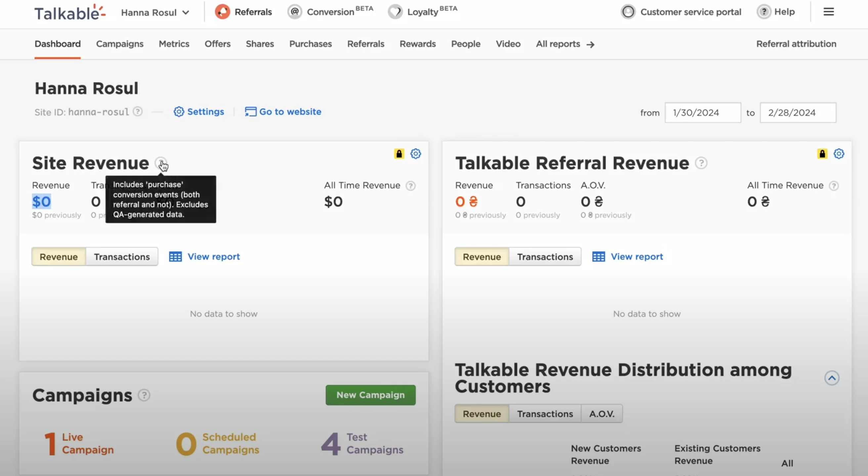Open the Metrics tab

coord(174,44)
